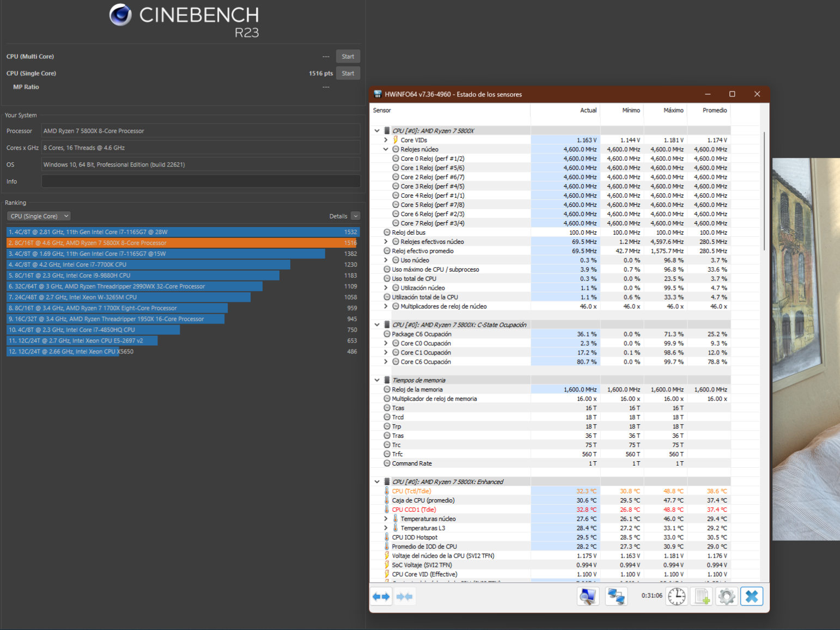Click the photo window behind HWiNFO

(806, 348)
